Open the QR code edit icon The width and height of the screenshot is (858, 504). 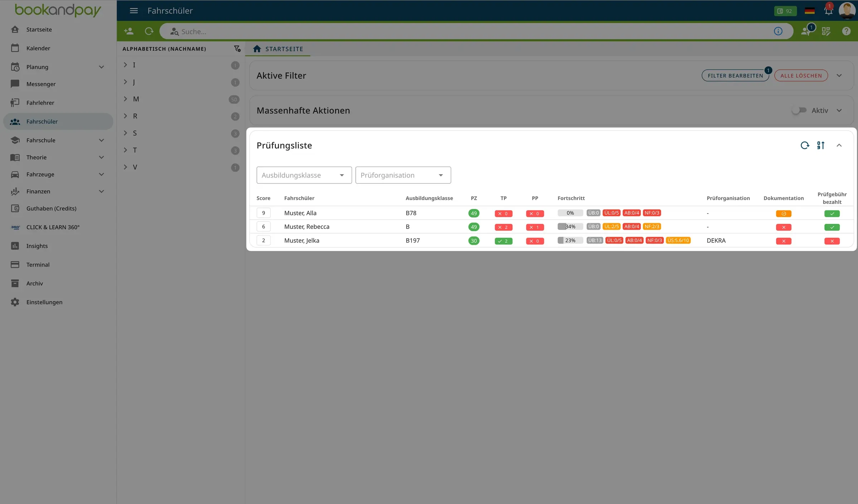[x=826, y=31]
